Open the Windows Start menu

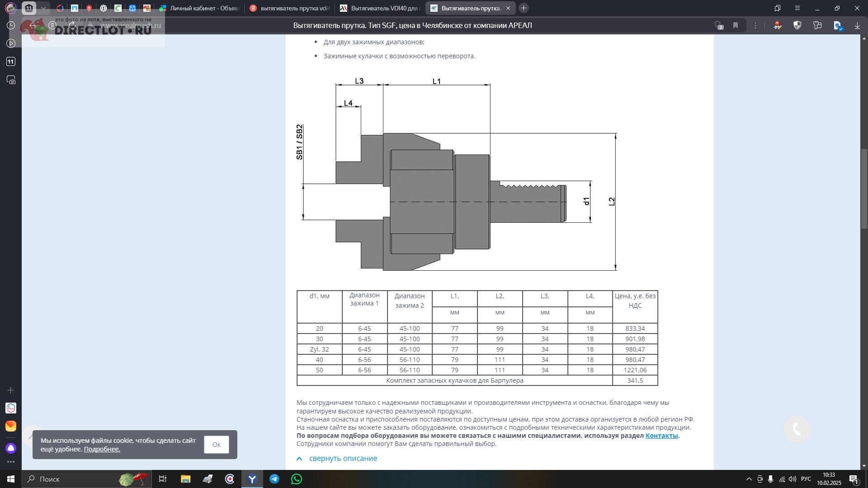pos(11,479)
